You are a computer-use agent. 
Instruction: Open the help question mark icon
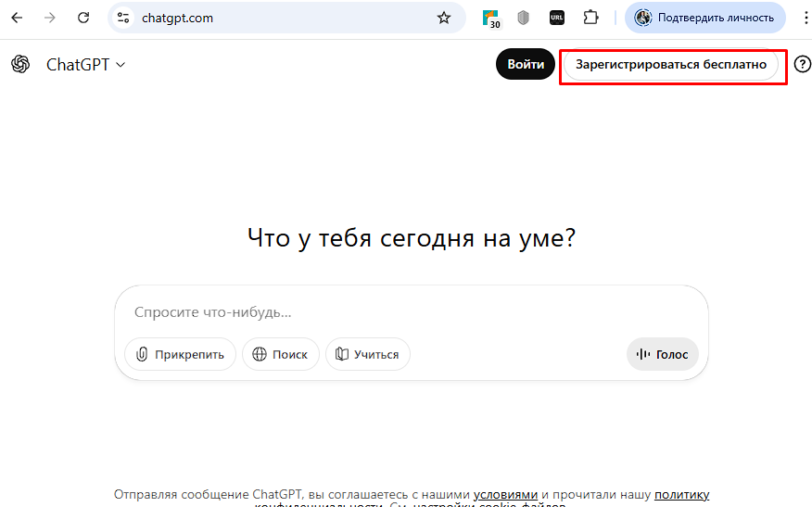pyautogui.click(x=802, y=64)
